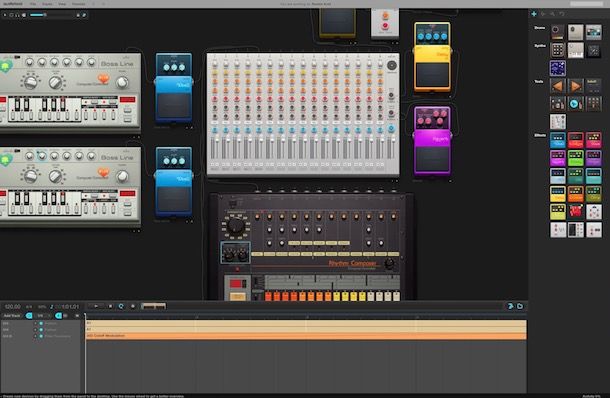Click the plus icon above the device palette

[534, 14]
